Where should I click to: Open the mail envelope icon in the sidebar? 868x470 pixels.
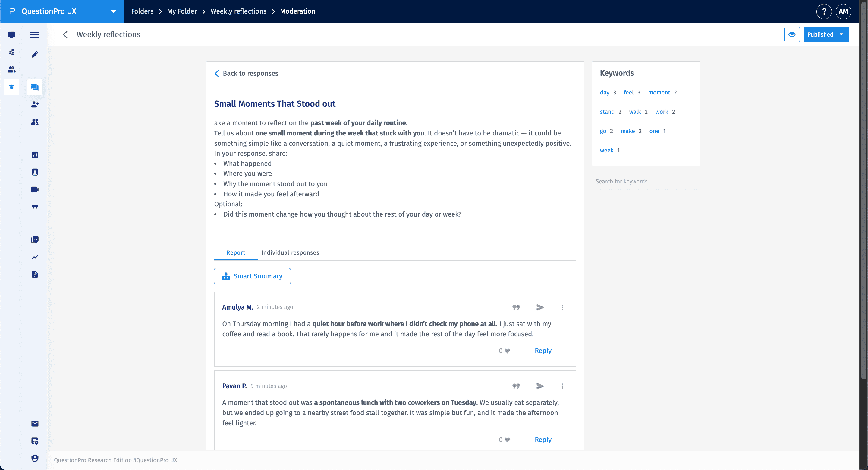(x=35, y=424)
